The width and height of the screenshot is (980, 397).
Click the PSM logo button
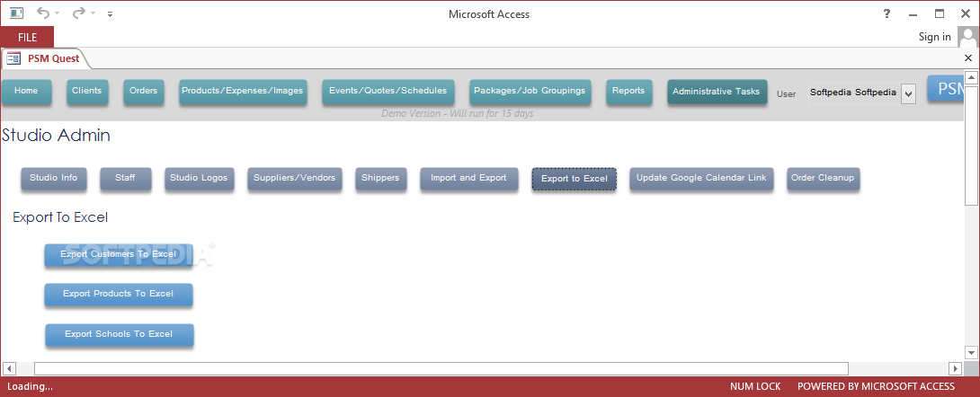(x=944, y=89)
